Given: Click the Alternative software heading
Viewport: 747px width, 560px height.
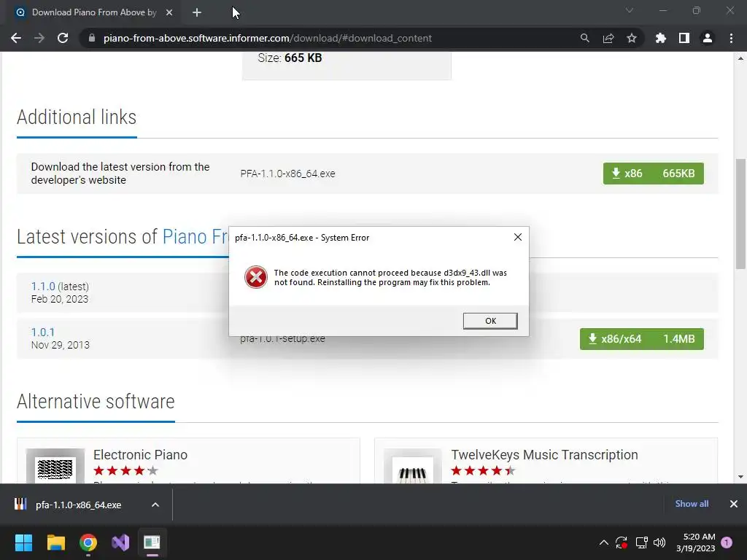Looking at the screenshot, I should click(96, 402).
